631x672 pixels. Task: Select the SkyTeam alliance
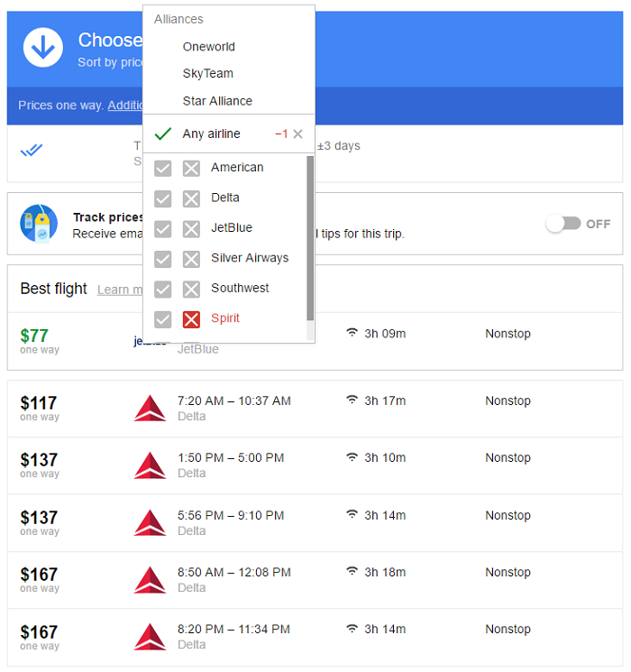pyautogui.click(x=207, y=73)
